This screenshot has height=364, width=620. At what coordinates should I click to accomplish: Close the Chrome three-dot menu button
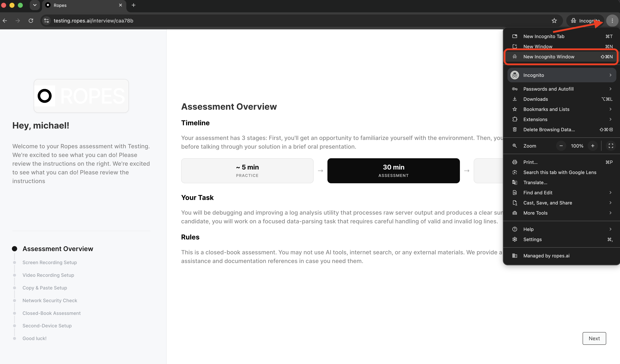[x=612, y=21]
